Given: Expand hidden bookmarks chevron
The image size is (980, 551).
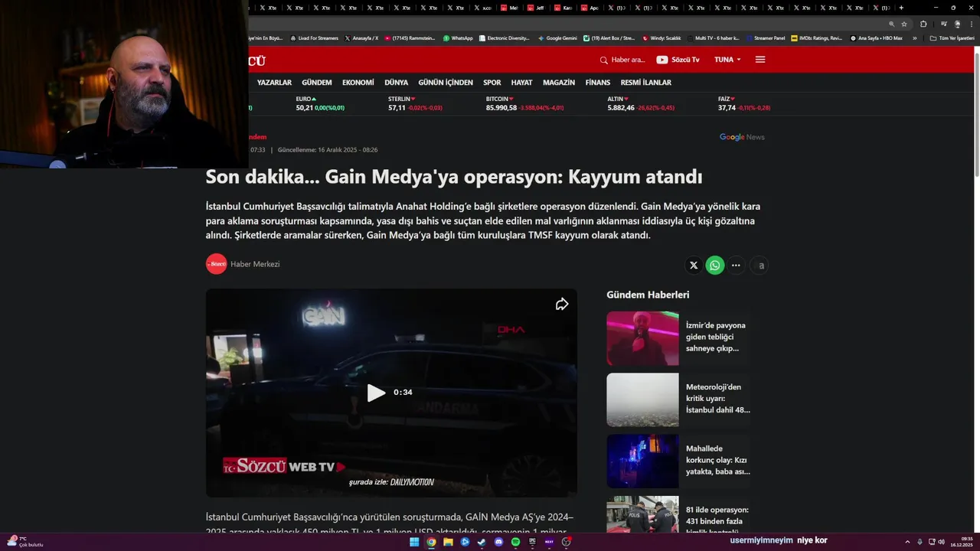Looking at the screenshot, I should click(914, 37).
